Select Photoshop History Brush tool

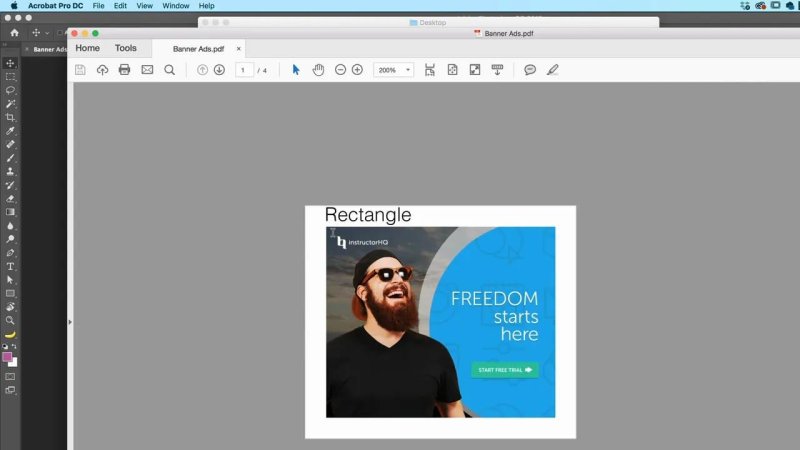[x=10, y=185]
